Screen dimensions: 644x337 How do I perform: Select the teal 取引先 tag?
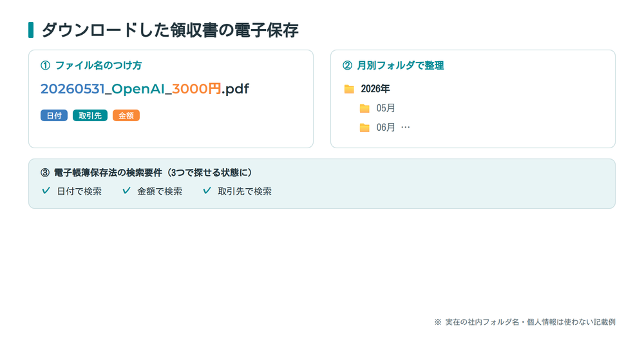coord(90,115)
